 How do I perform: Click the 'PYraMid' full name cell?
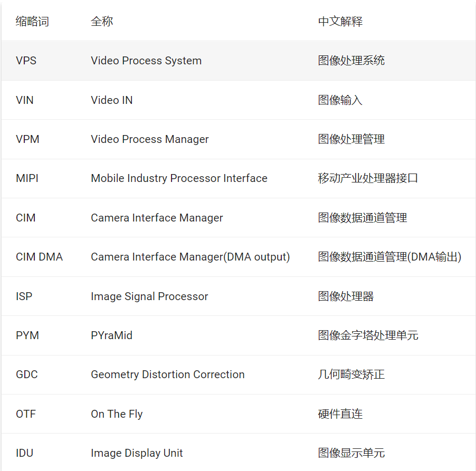click(x=111, y=335)
